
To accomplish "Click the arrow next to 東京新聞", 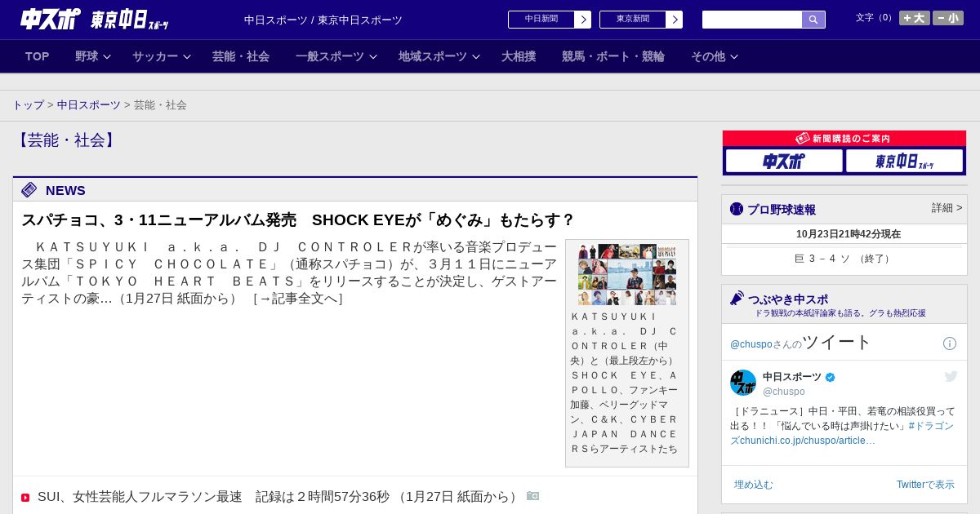I will coord(675,20).
